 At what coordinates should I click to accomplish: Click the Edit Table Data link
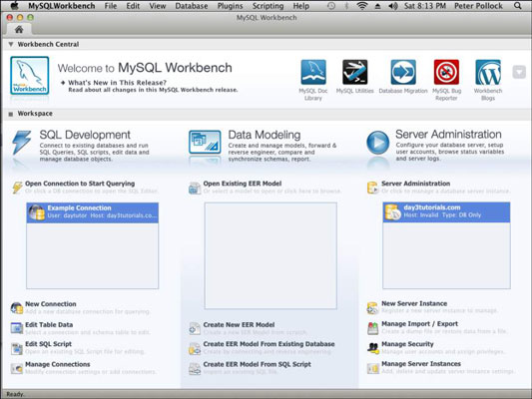[49, 325]
